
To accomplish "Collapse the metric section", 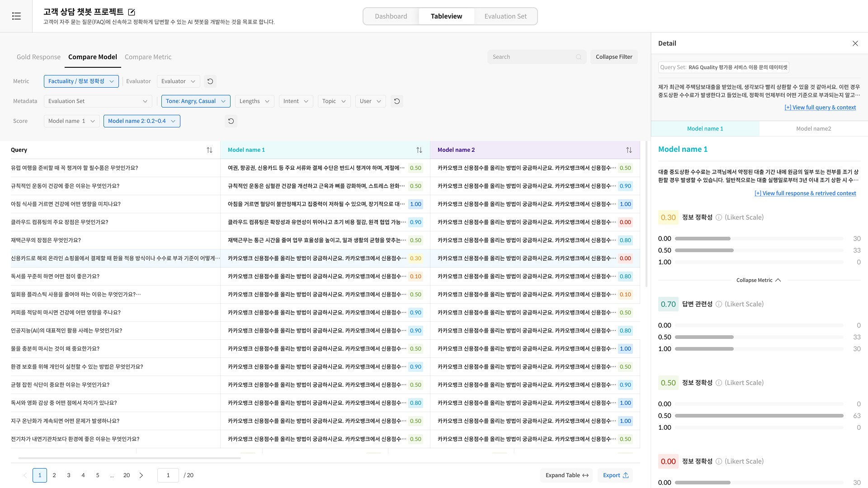I will (758, 280).
